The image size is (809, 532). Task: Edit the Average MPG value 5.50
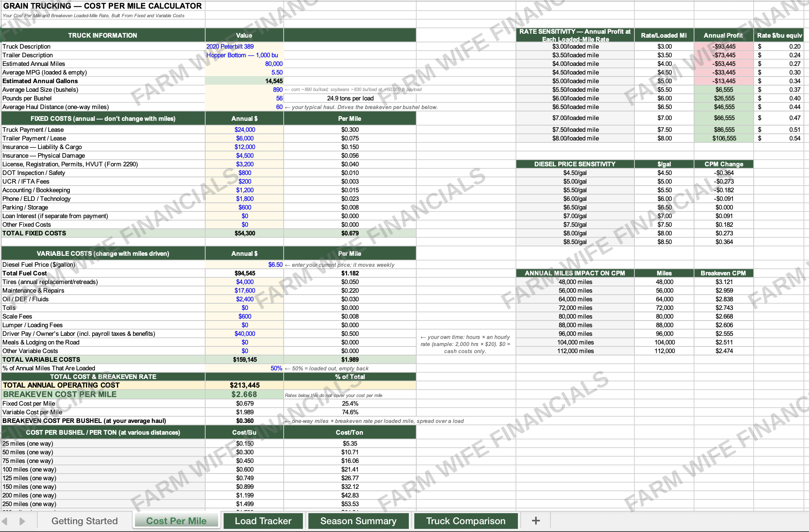(x=244, y=72)
